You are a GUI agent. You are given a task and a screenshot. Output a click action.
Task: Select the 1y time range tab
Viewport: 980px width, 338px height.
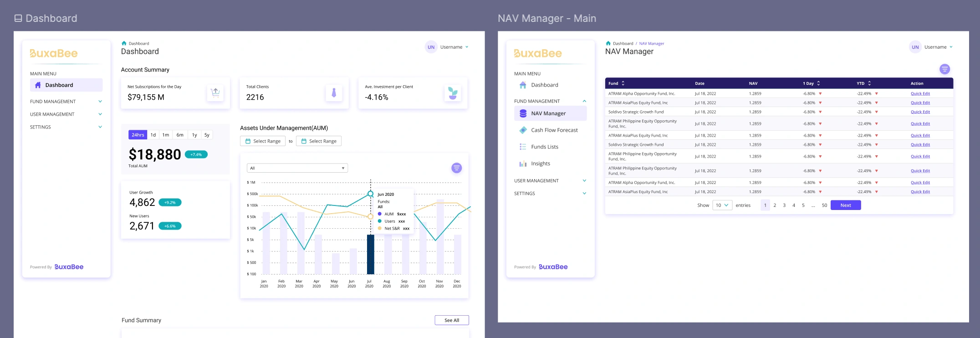194,135
